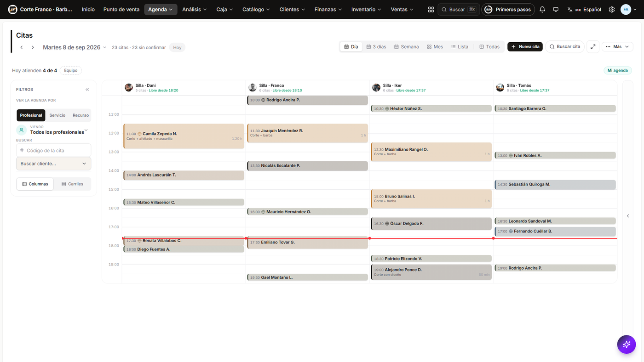The image size is (644, 362).
Task: Switch to Día view
Action: pyautogui.click(x=351, y=47)
